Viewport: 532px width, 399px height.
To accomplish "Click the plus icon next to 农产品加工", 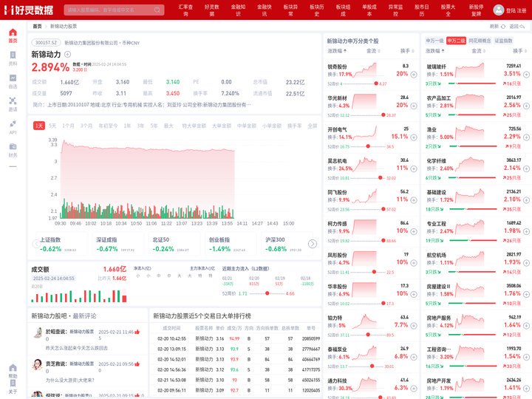I will [x=526, y=106].
